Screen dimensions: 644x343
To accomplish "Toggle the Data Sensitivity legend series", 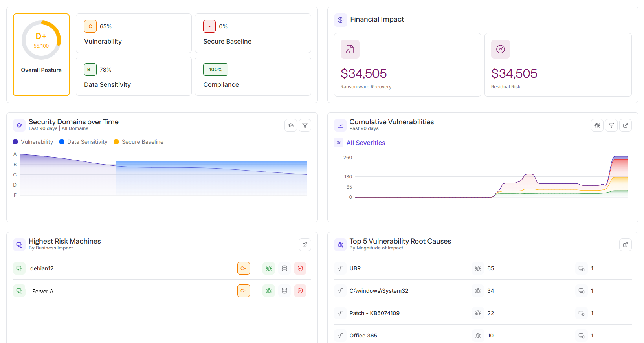I will point(83,142).
